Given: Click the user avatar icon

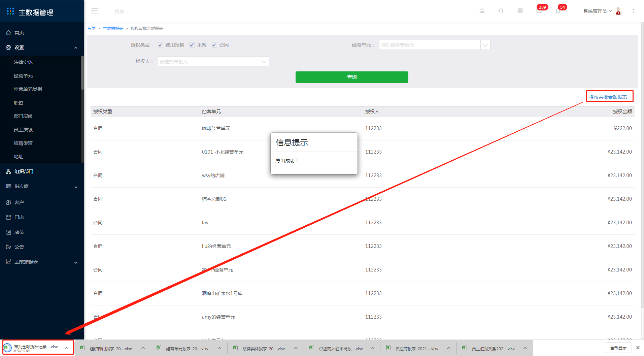Looking at the screenshot, I should (x=618, y=11).
